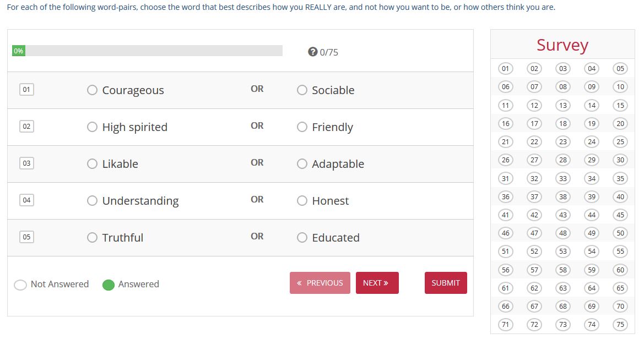
Task: Click the question mark help icon
Action: (x=312, y=52)
